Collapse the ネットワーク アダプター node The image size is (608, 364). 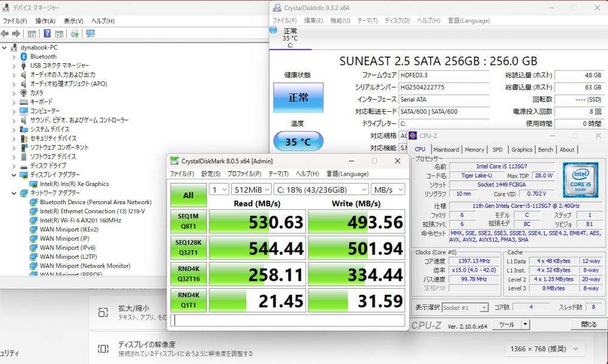pos(14,193)
